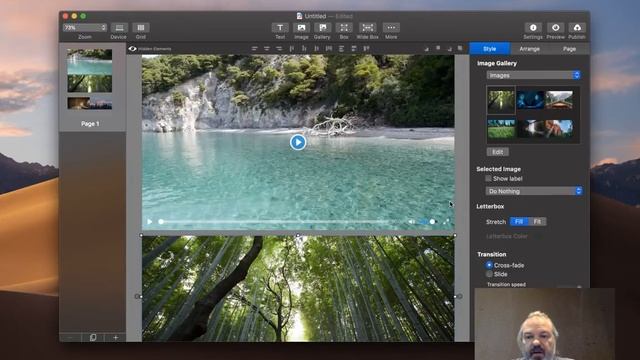Click the Selected Image heading
Screen dimensions: 640x360
(x=498, y=169)
